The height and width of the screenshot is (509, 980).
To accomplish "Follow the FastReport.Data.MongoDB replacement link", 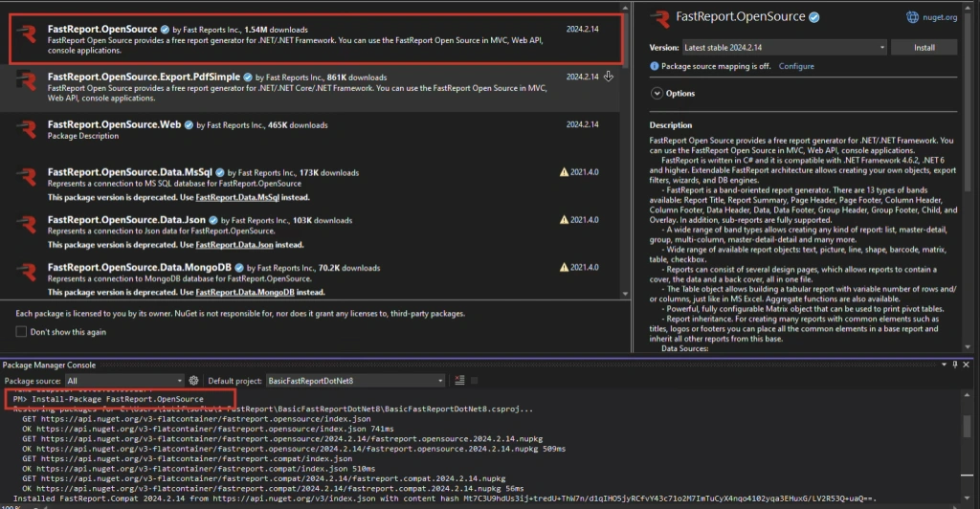I will click(245, 292).
